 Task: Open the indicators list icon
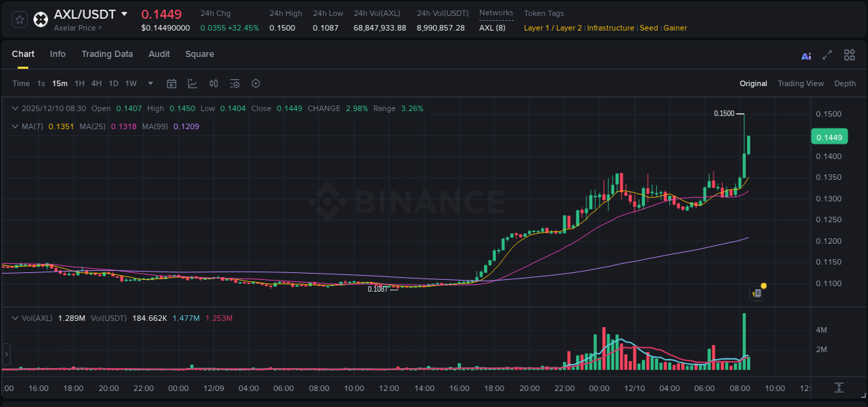[234, 83]
